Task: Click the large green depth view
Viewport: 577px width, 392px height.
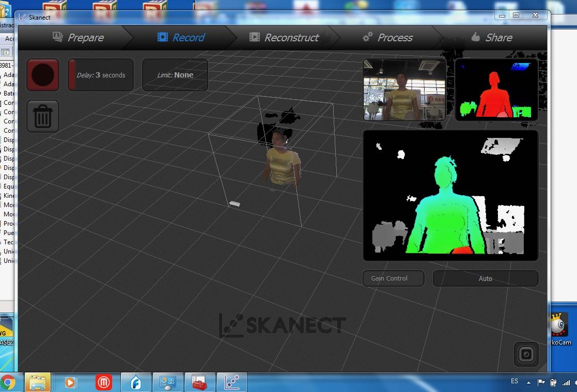Action: pyautogui.click(x=450, y=195)
